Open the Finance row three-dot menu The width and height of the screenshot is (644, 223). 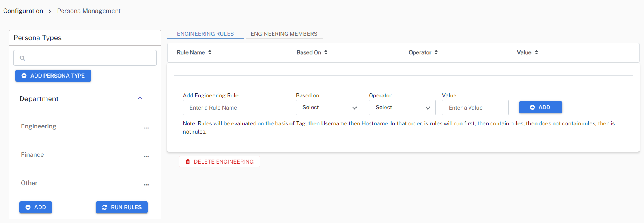pos(146,156)
